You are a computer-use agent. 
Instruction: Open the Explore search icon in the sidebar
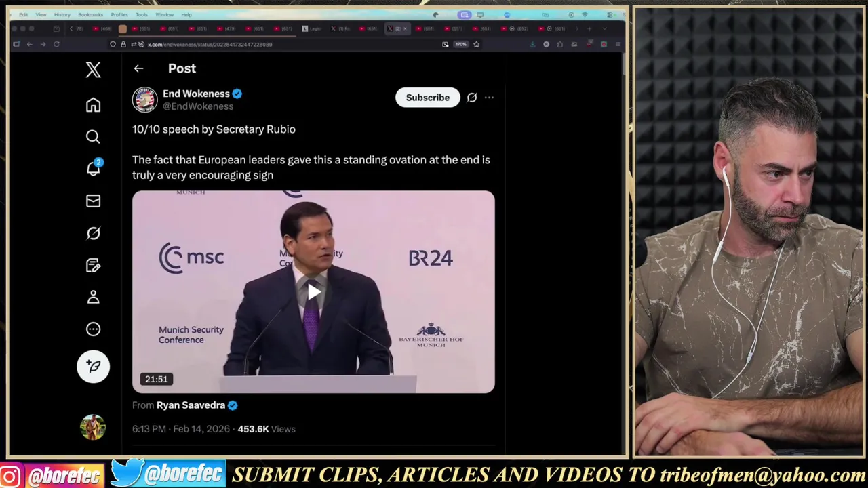pos(93,137)
